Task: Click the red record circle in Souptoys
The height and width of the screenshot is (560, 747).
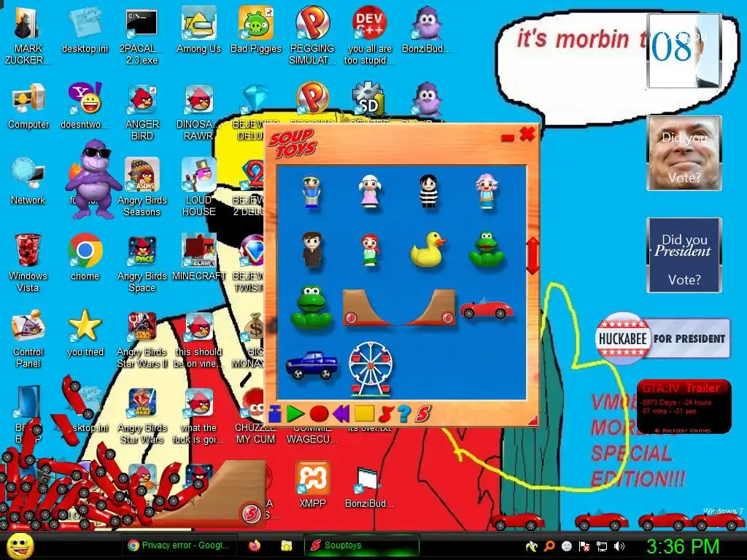Action: pos(319,414)
